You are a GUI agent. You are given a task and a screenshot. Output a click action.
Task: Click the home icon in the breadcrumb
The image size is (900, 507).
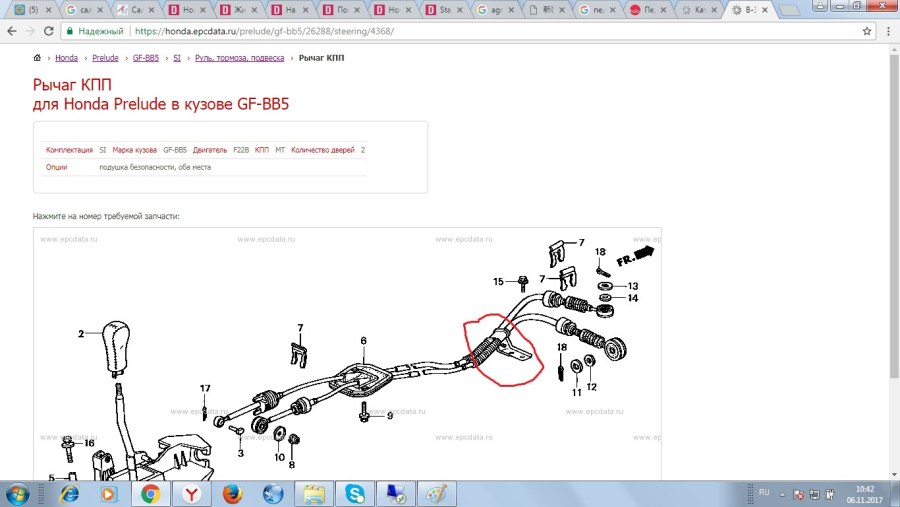pyautogui.click(x=38, y=59)
